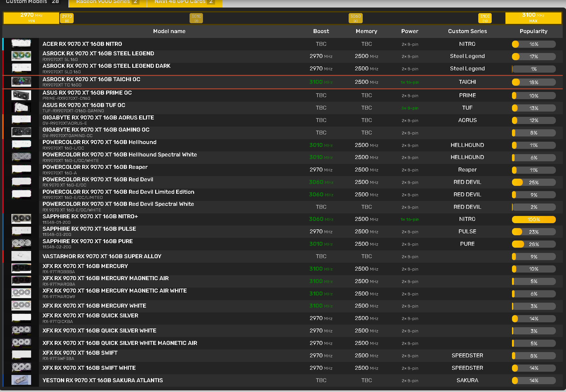Sort the table by Model name

(169, 31)
